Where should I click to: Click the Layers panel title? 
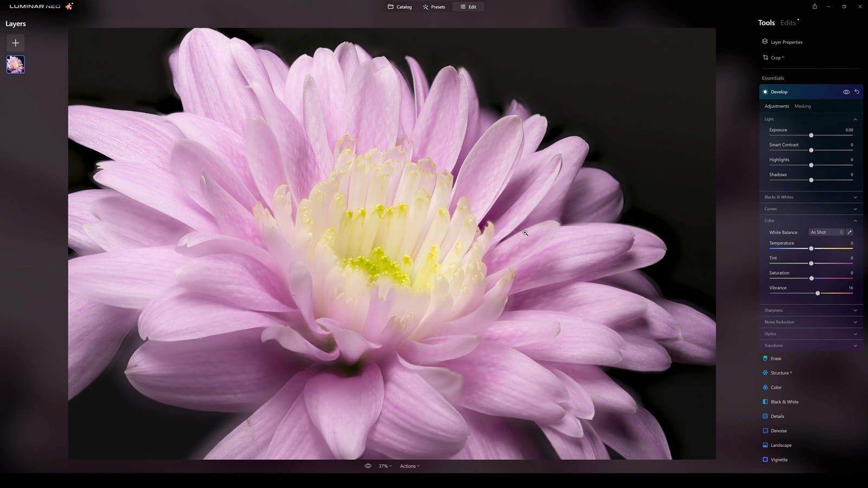click(16, 24)
